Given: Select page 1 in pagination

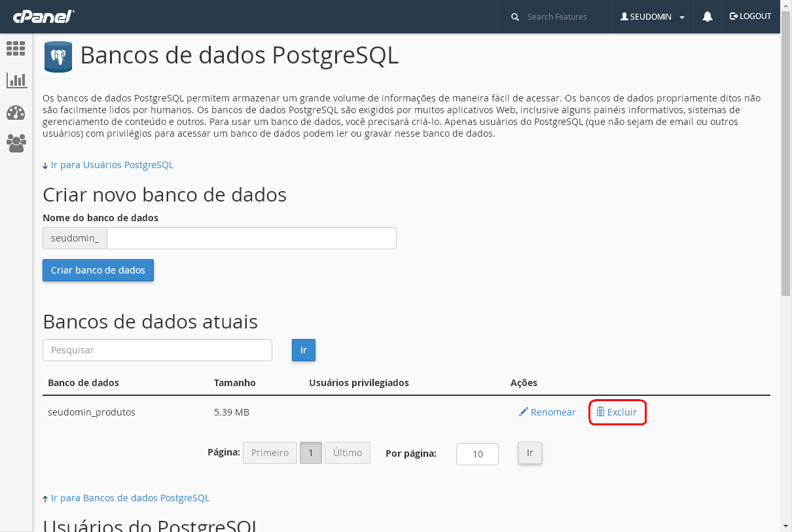Looking at the screenshot, I should (x=311, y=453).
